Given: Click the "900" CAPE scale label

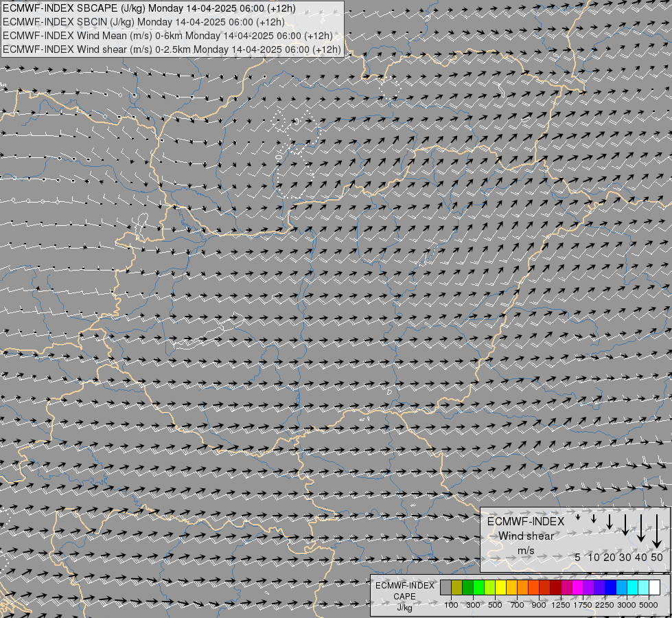Looking at the screenshot, I should coord(539,605).
